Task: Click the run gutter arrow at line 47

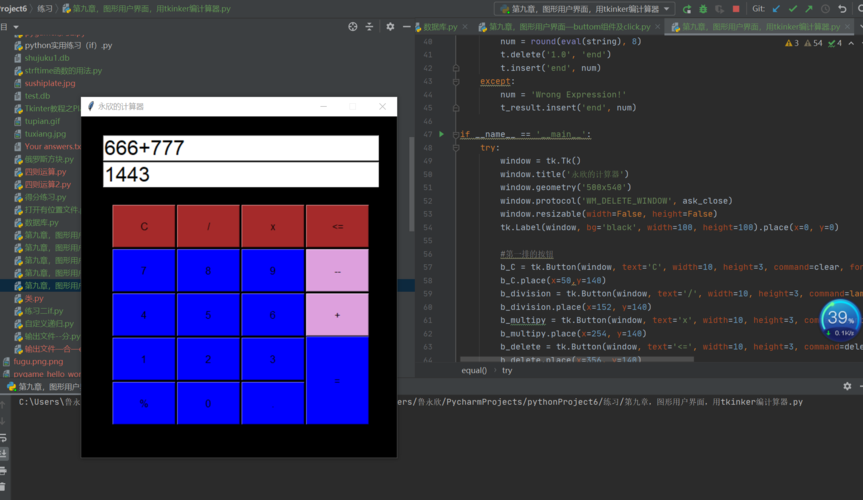Action: click(x=441, y=134)
